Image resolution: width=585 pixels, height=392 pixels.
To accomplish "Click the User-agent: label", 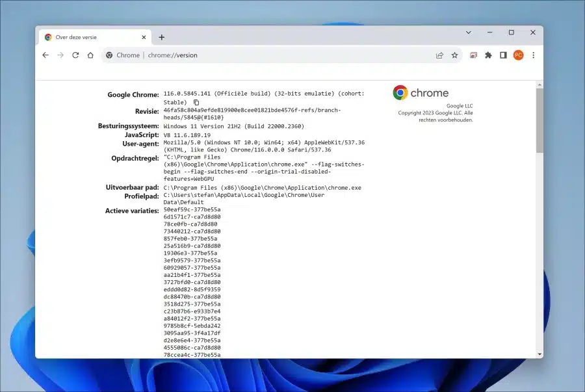I will (140, 144).
